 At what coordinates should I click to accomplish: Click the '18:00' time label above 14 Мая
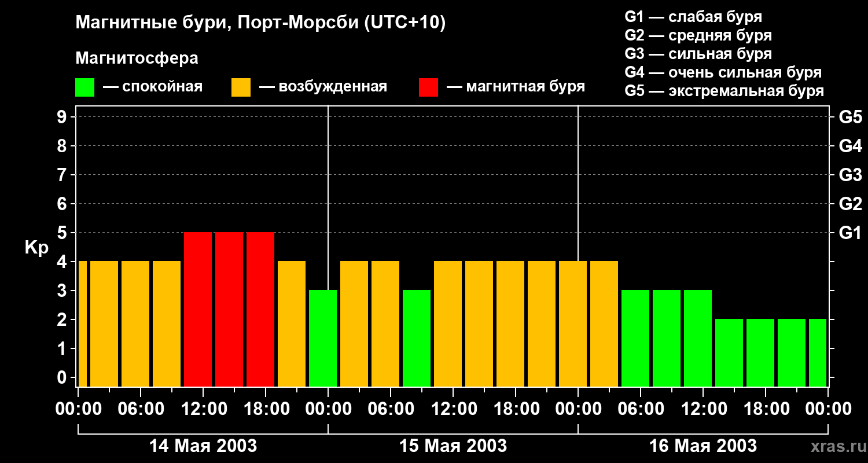click(x=266, y=409)
